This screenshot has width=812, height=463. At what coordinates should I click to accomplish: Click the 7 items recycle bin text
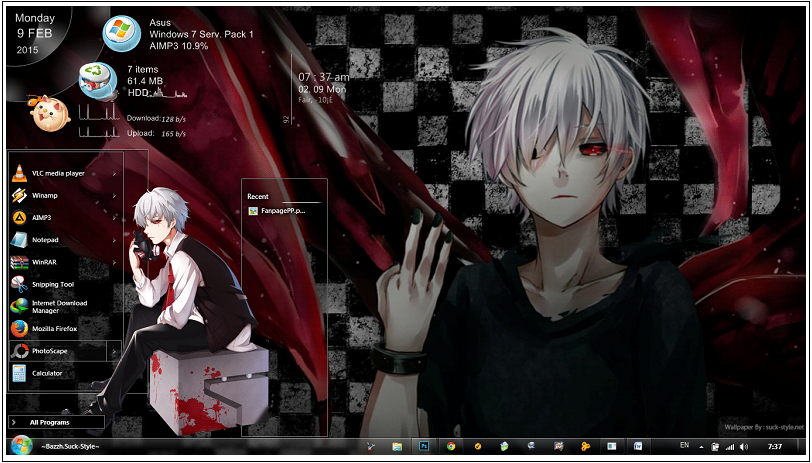[x=143, y=69]
